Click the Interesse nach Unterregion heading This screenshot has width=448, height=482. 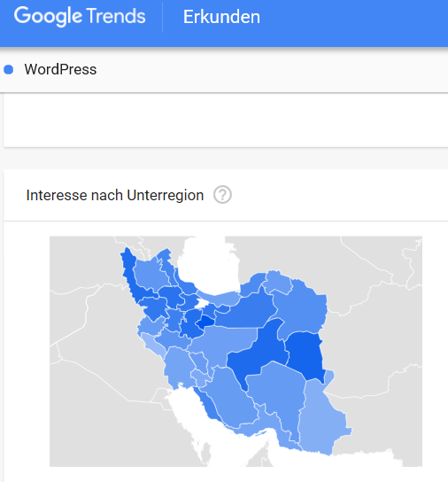click(x=115, y=195)
